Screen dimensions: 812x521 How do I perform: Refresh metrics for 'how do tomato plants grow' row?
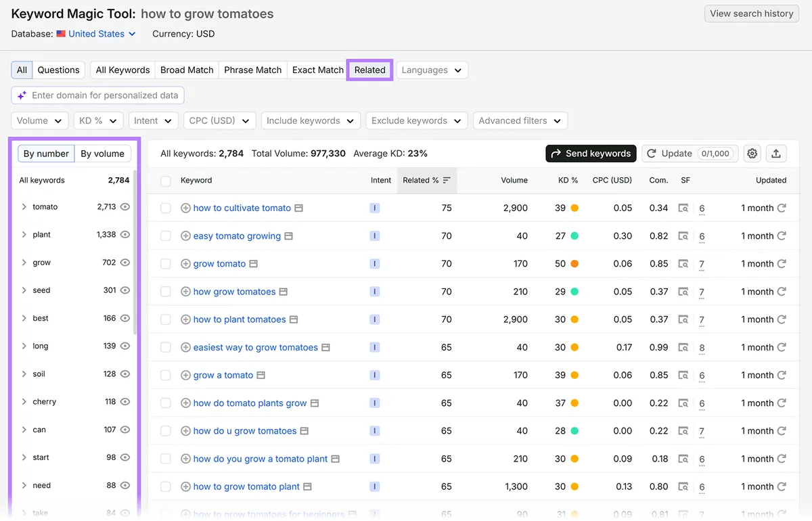pos(782,403)
